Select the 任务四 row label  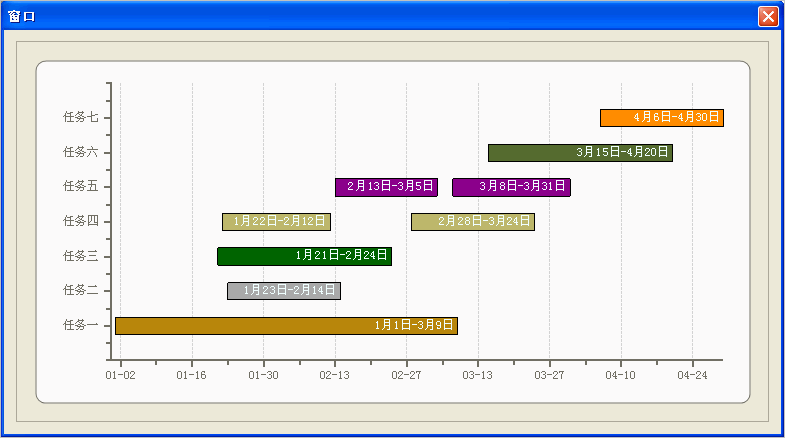click(x=80, y=221)
